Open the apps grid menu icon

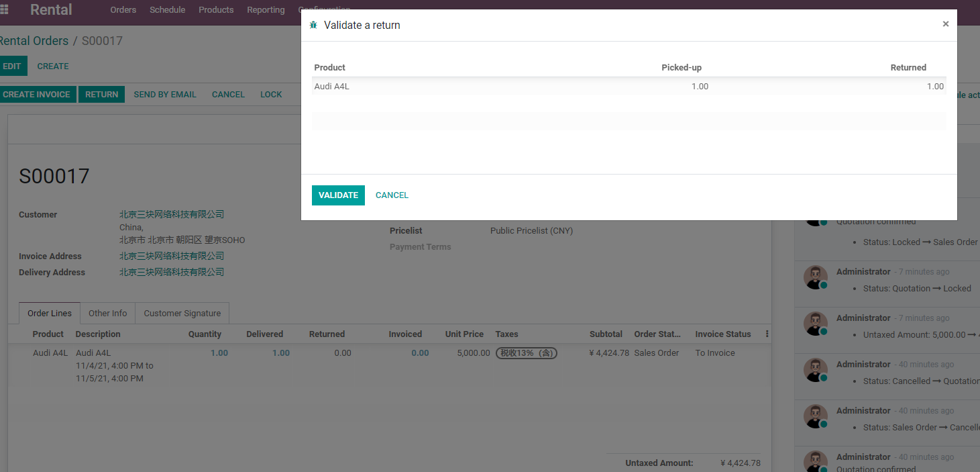(x=5, y=9)
